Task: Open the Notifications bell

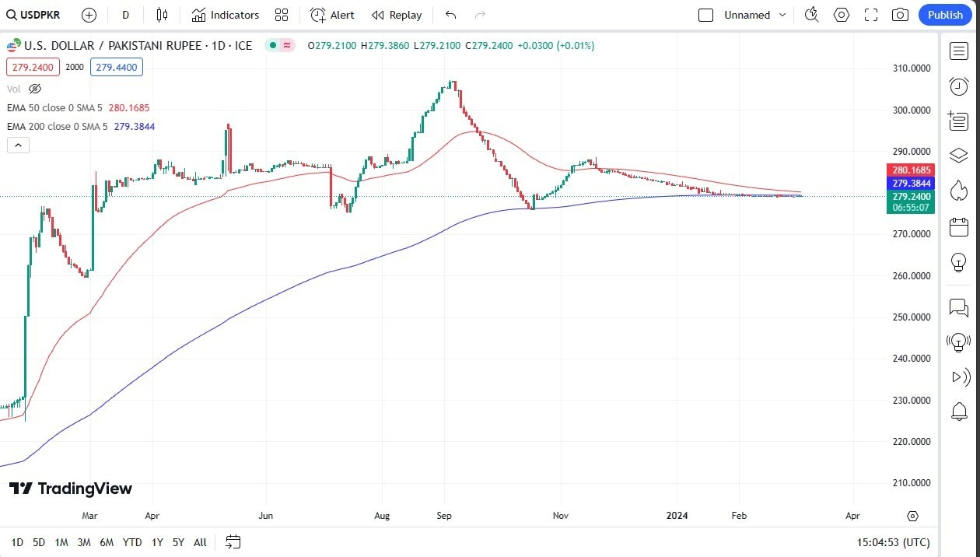Action: [959, 412]
